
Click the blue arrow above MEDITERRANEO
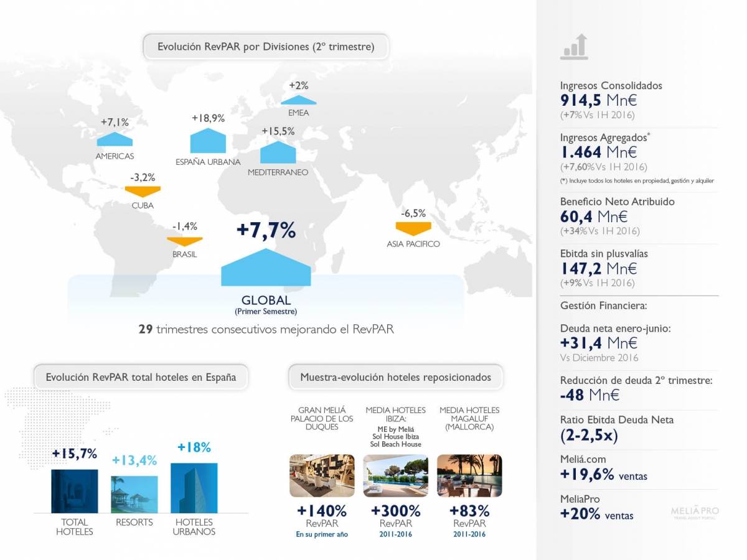(x=278, y=152)
